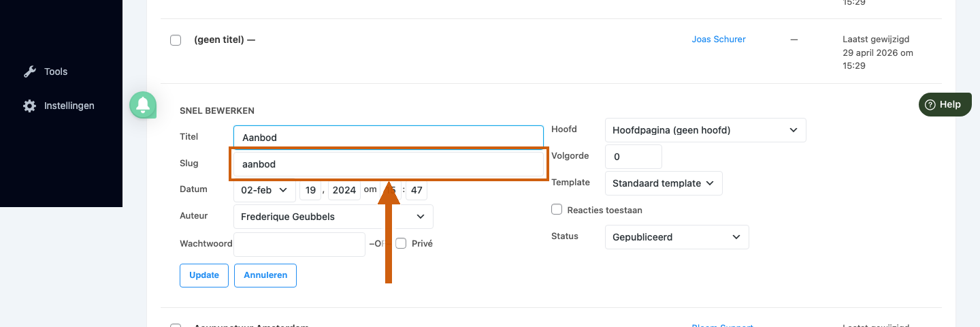Open the Auteur Frederique Geubbels dropdown

(x=333, y=217)
